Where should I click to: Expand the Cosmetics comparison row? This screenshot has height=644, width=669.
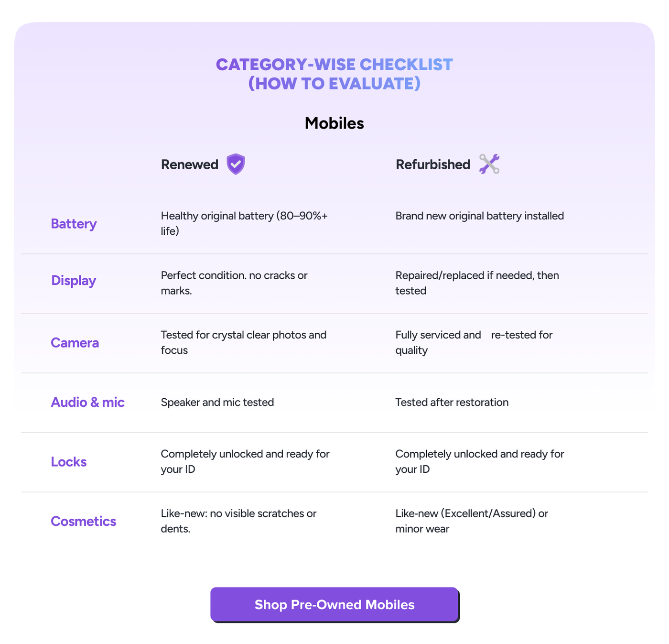click(334, 521)
